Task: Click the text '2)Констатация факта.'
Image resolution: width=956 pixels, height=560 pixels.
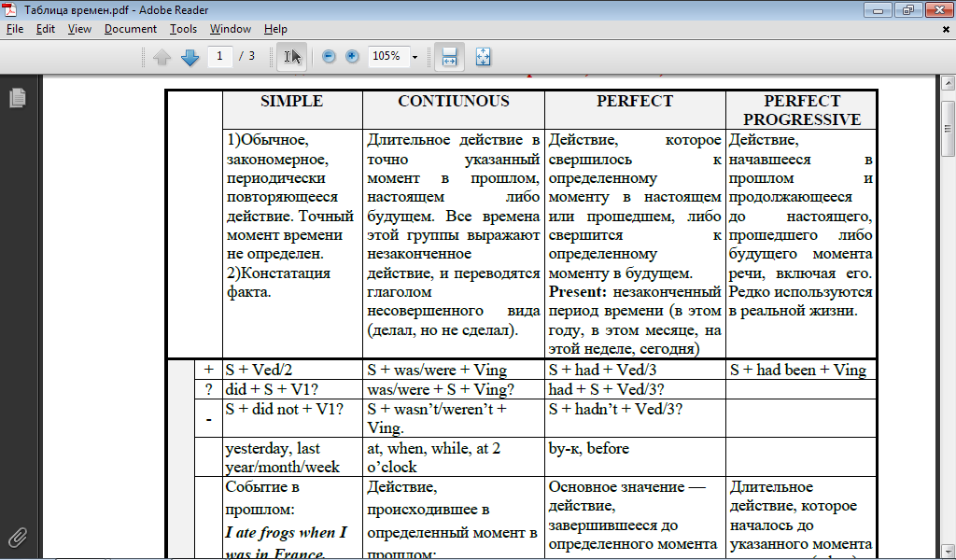Action: tap(278, 283)
